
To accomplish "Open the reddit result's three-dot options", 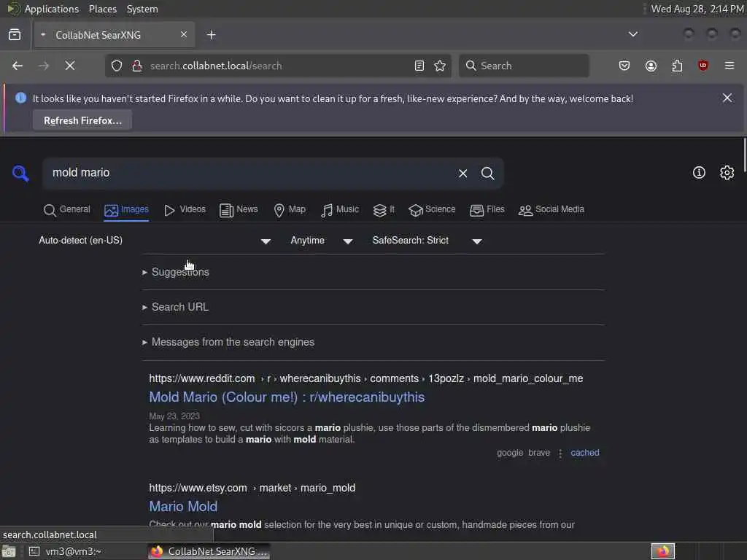I will 560,454.
